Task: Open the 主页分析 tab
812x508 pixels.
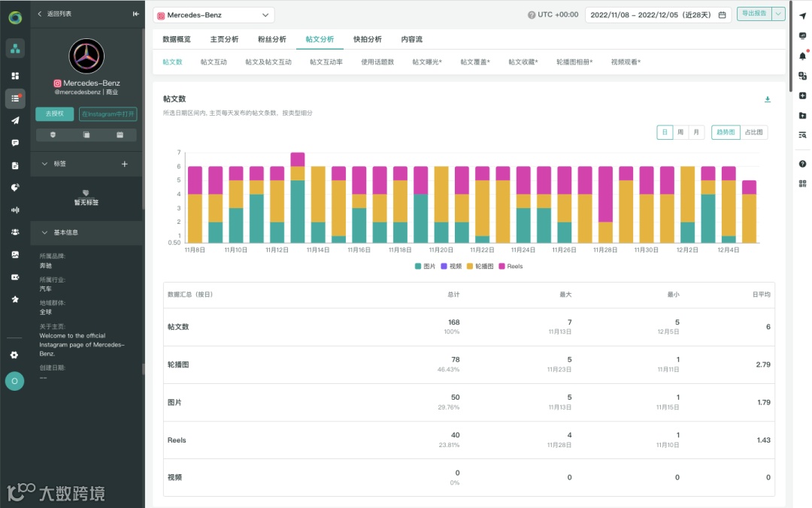Action: (x=224, y=39)
